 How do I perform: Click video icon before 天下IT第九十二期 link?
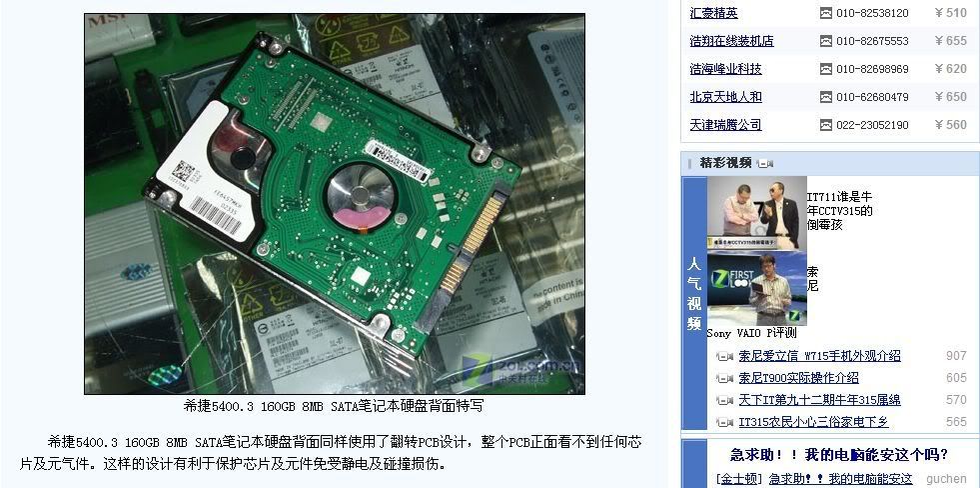coord(724,400)
